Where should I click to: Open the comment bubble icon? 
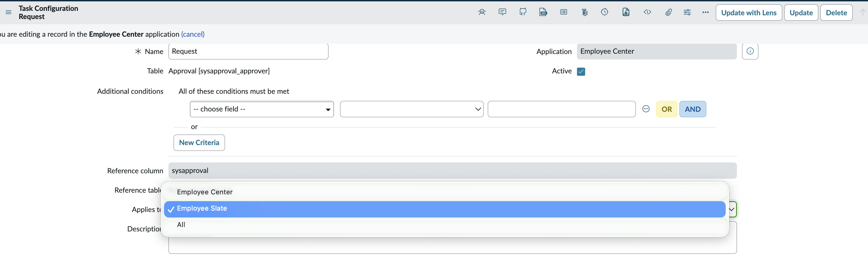(x=502, y=12)
